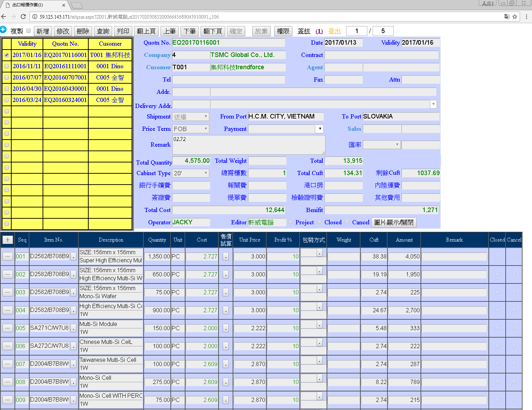Click the 登出 logout link
532x410 pixels.
(x=335, y=31)
